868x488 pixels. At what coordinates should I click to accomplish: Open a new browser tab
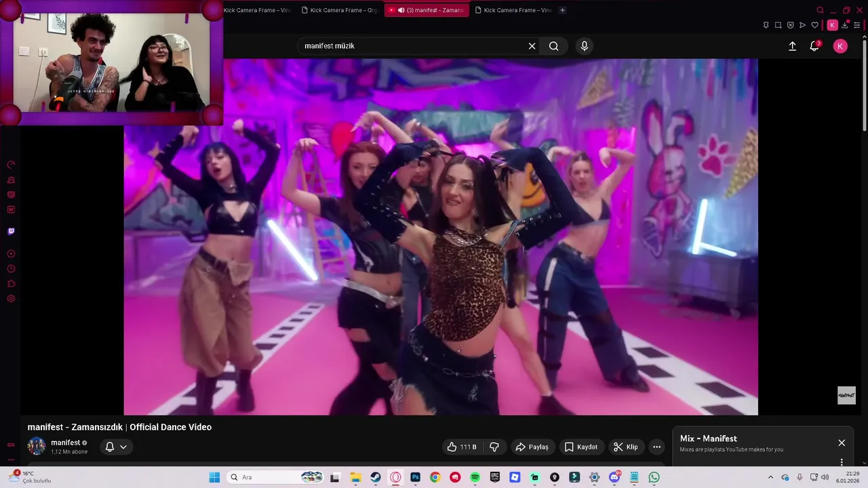coord(562,10)
